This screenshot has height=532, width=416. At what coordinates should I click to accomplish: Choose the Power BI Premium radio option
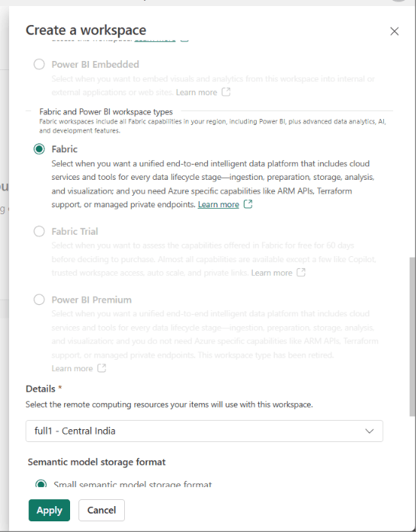tap(39, 300)
